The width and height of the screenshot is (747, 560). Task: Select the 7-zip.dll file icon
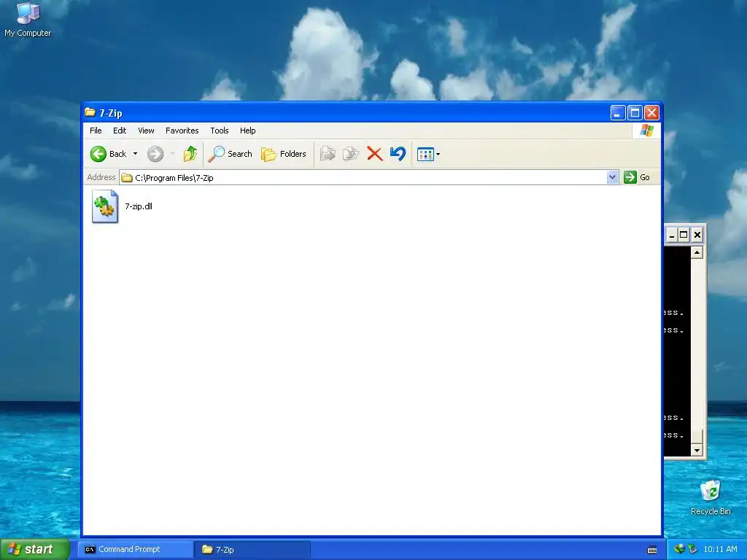coord(105,206)
